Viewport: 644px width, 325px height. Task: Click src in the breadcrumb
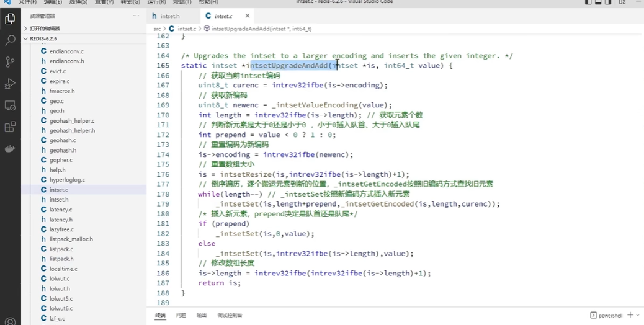158,29
